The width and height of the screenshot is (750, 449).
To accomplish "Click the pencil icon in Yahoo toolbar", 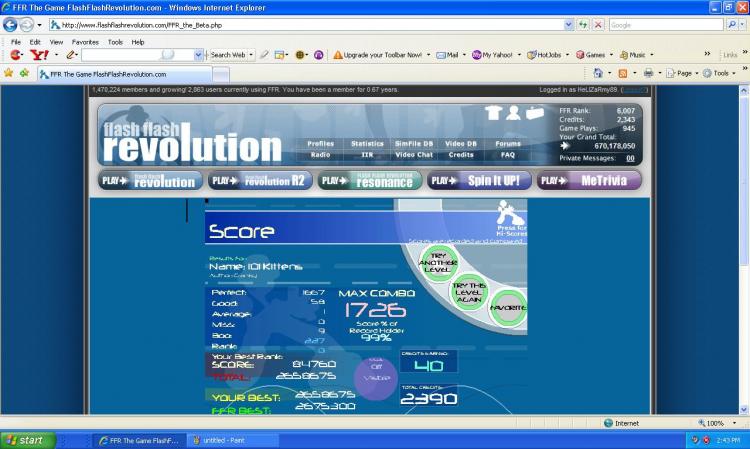I will (x=71, y=55).
